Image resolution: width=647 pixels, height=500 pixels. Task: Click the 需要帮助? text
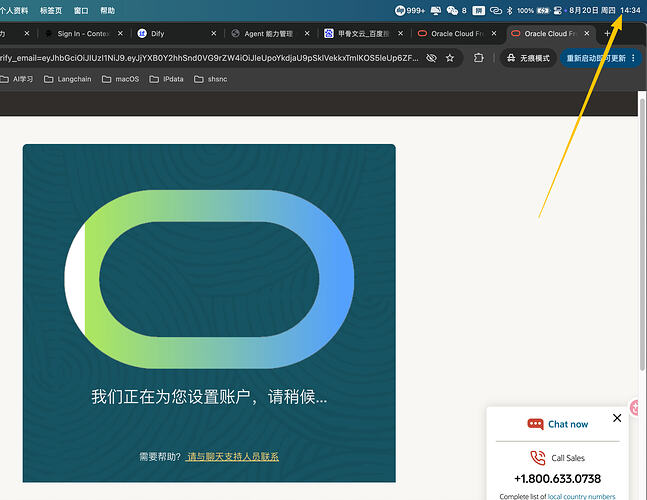click(x=160, y=456)
